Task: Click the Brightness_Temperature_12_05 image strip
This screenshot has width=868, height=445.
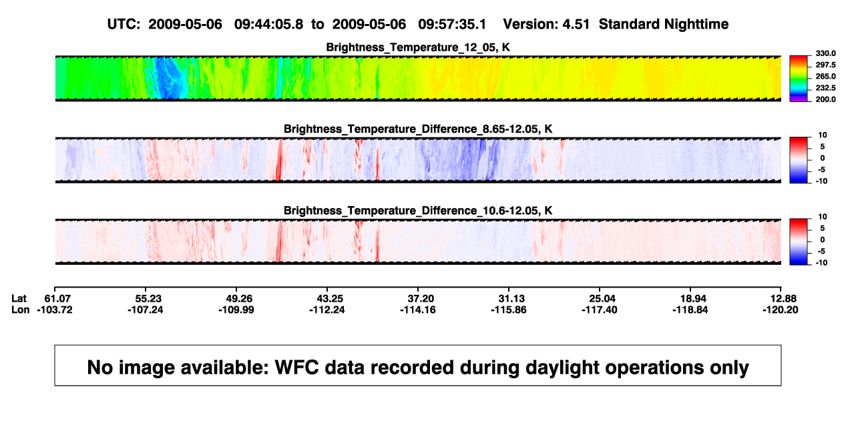Action: pos(418,78)
